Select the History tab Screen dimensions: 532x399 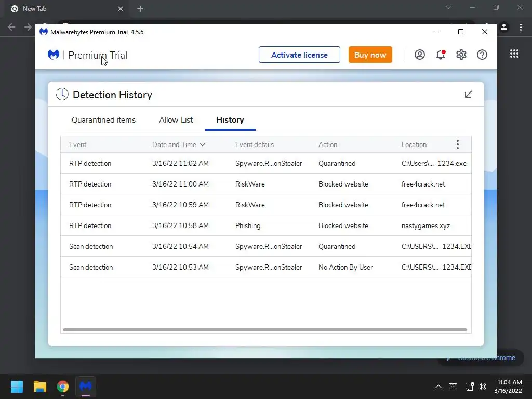230,120
